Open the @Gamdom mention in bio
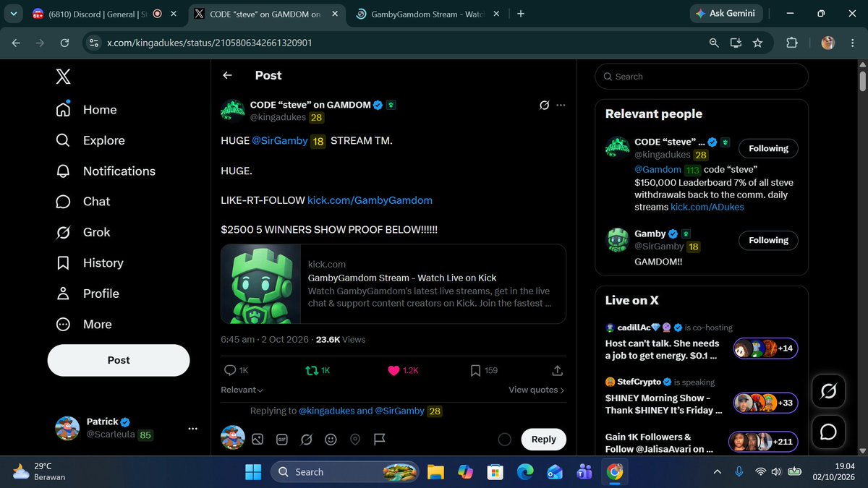 659,170
